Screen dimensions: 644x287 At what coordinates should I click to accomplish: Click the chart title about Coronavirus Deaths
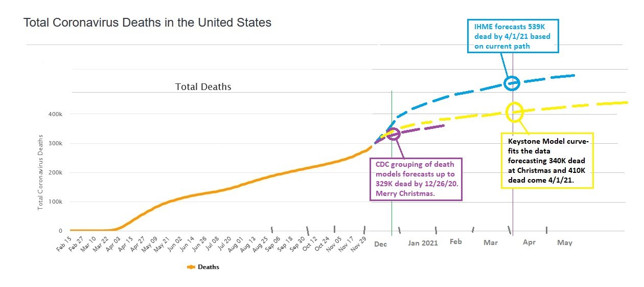[147, 23]
